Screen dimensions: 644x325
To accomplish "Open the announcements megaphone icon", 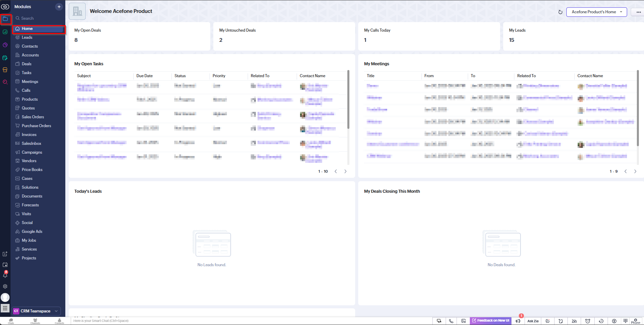I will point(518,321).
